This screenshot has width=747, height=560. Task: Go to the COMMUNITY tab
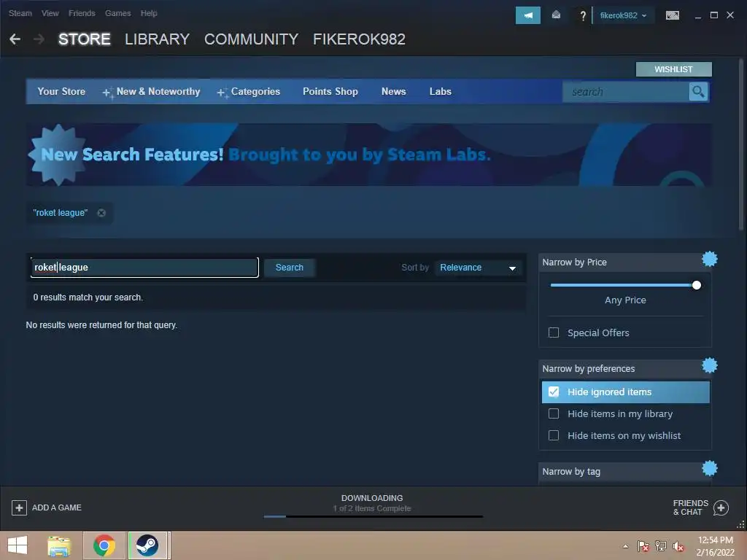coord(251,39)
